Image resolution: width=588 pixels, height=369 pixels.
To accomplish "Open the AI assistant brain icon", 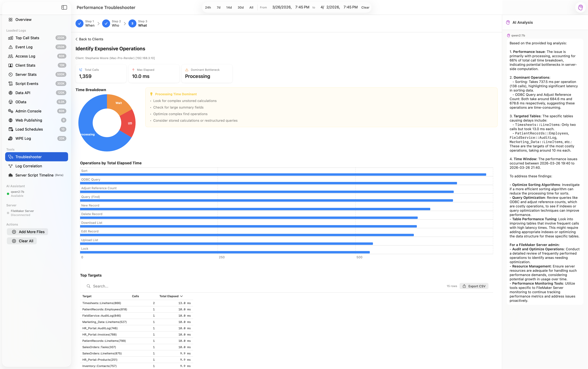I will pyautogui.click(x=580, y=8).
